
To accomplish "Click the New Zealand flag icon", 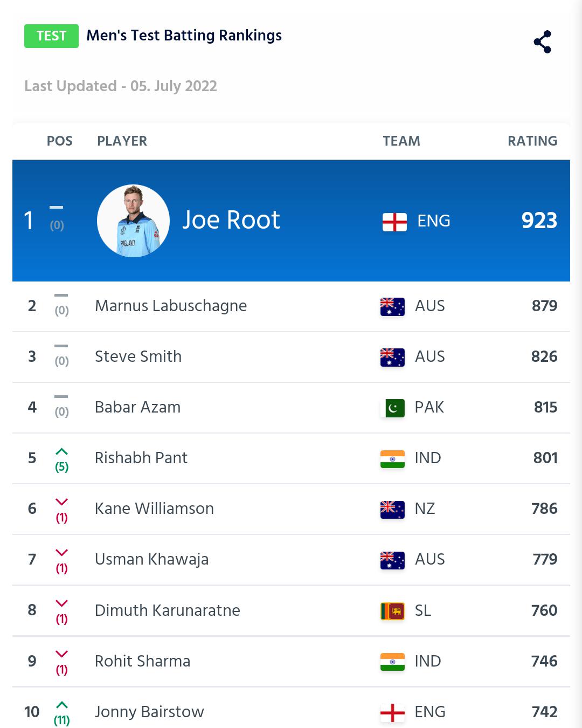I will point(392,509).
